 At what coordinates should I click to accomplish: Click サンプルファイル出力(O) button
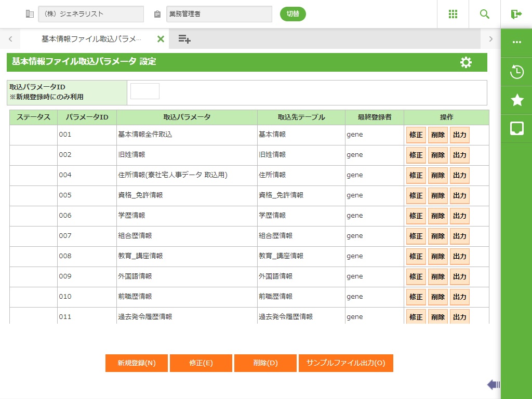click(345, 363)
